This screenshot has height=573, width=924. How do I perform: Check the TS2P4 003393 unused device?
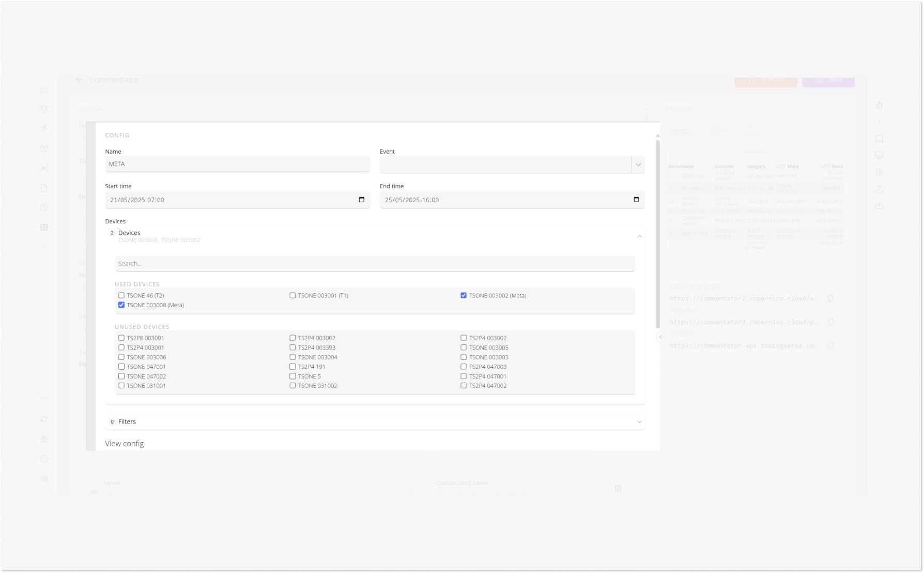[x=292, y=348]
